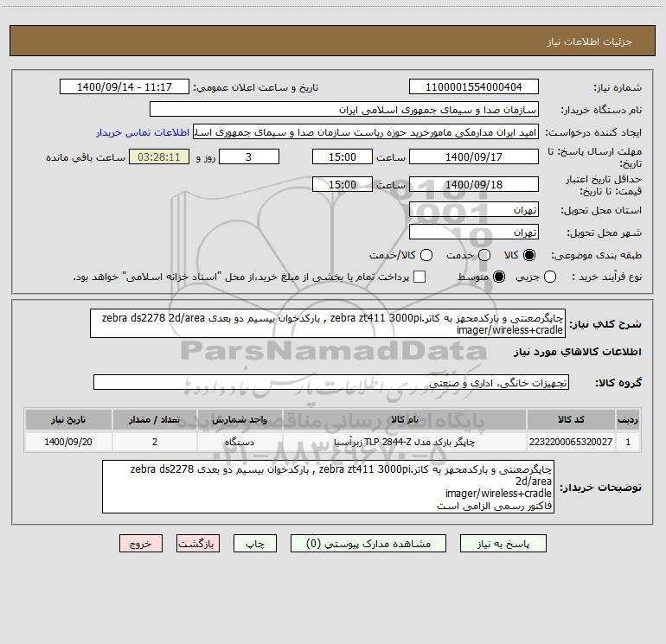
Task: Click the price validity time 15:00 field
Action: (x=343, y=184)
